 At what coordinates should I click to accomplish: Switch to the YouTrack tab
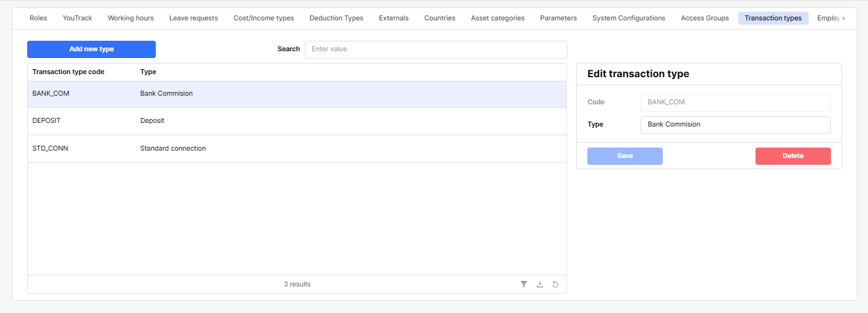pos(77,18)
